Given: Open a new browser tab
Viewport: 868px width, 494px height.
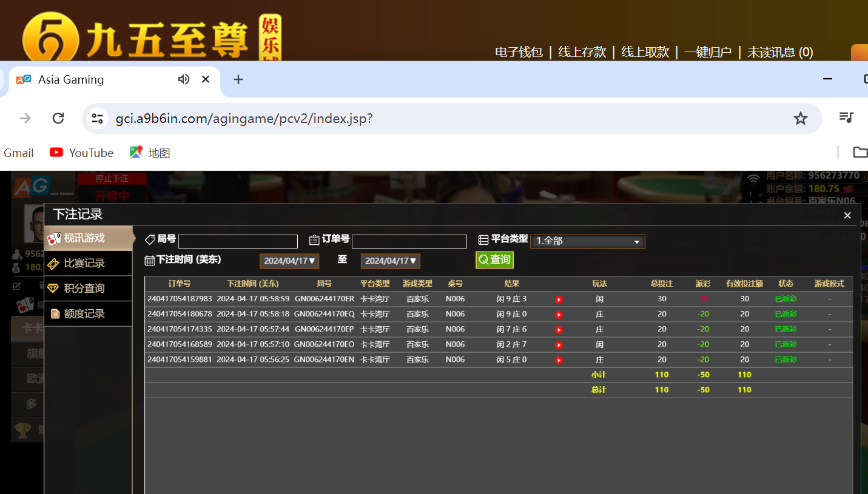Looking at the screenshot, I should 238,79.
